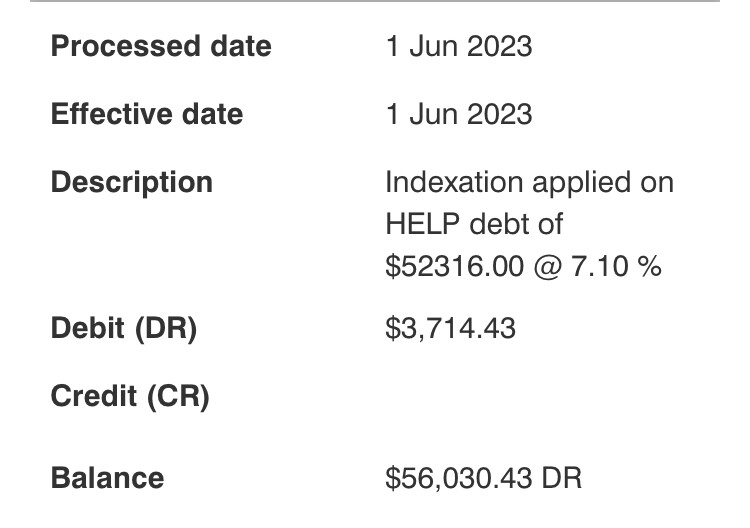This screenshot has width=750, height=528.
Task: Click the Processed date label
Action: click(160, 47)
